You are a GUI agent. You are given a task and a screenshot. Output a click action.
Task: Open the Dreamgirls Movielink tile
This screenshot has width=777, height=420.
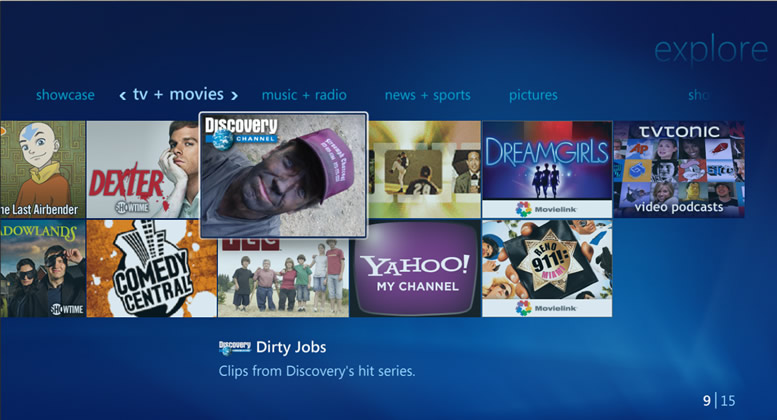pos(546,169)
